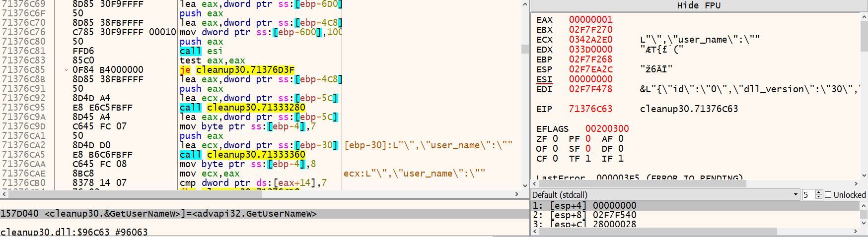The image size is (868, 237).
Task: Toggle the ZF flag value
Action: coord(555,139)
